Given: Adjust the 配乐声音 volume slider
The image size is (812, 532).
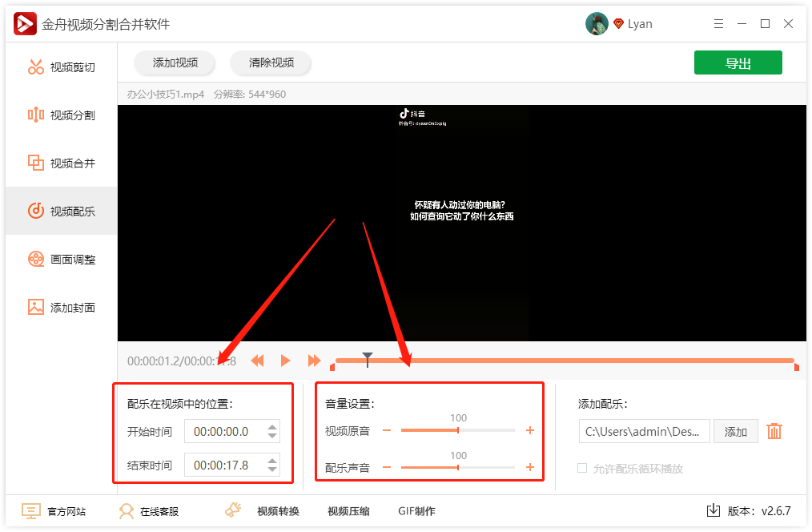Looking at the screenshot, I should point(458,467).
